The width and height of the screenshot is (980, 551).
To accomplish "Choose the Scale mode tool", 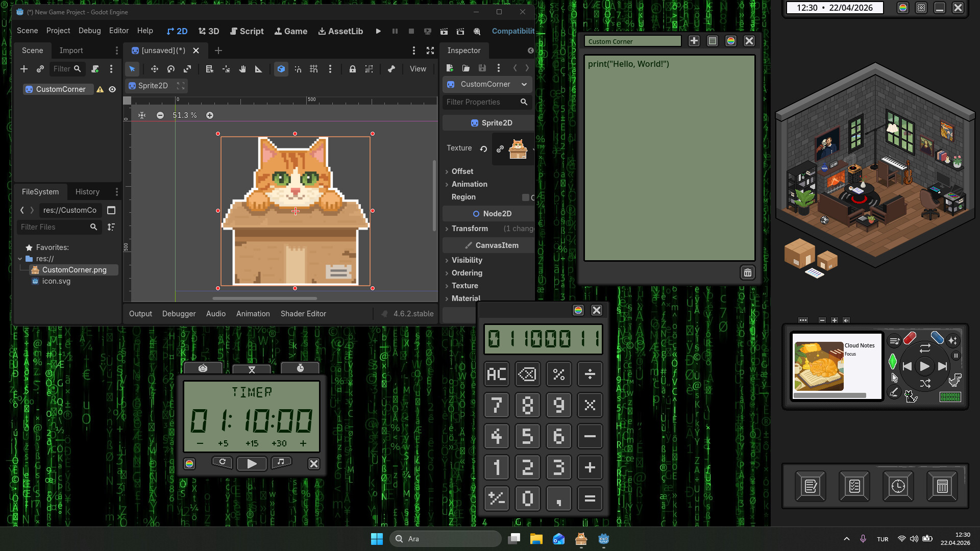I will [187, 69].
